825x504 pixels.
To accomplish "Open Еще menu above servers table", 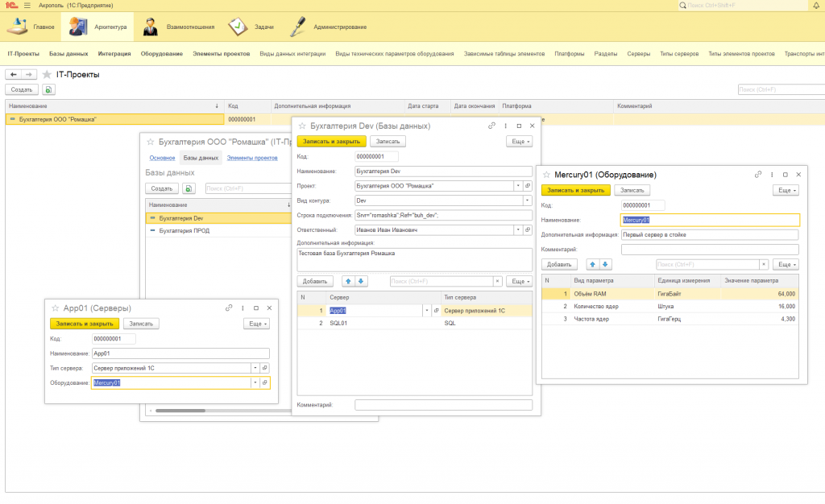I will (520, 281).
